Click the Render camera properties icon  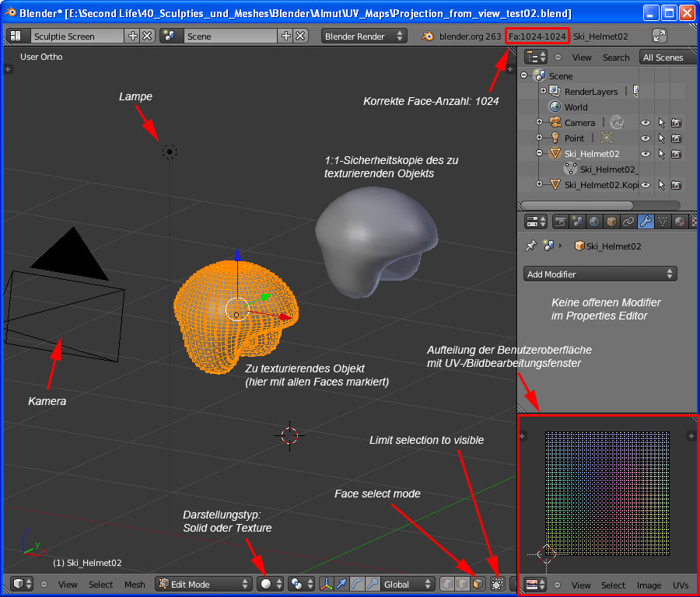point(560,222)
